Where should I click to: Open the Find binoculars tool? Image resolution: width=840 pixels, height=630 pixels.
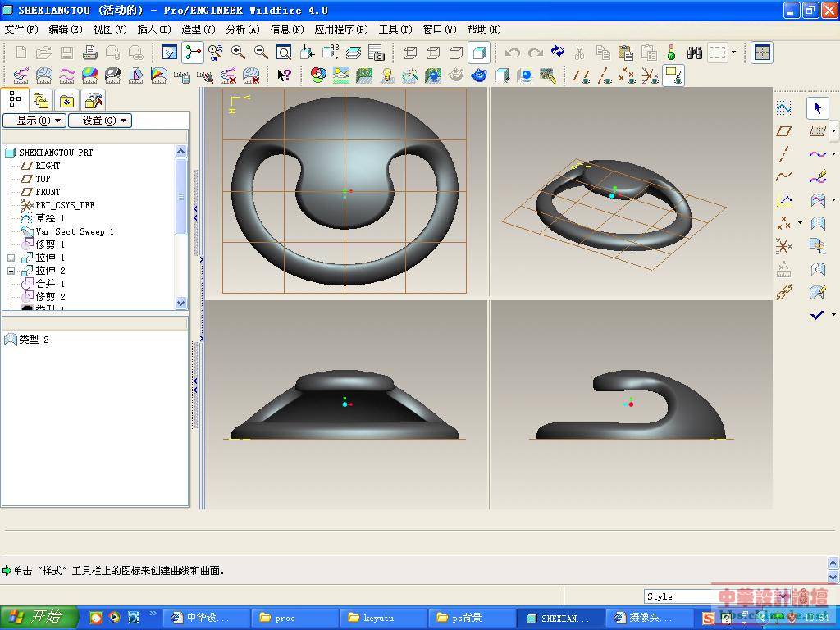694,52
